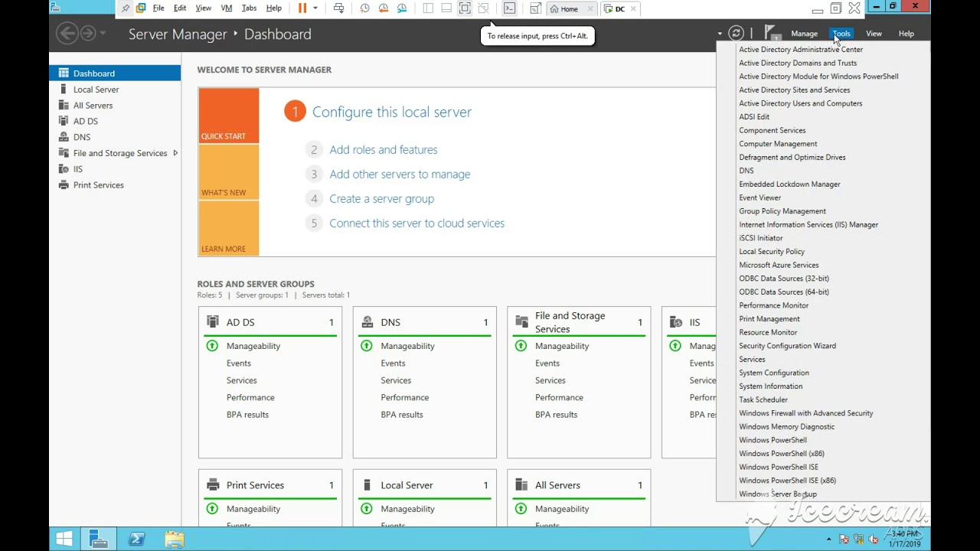
Task: Open Windows Firewall with Advanced Security
Action: [x=805, y=413]
